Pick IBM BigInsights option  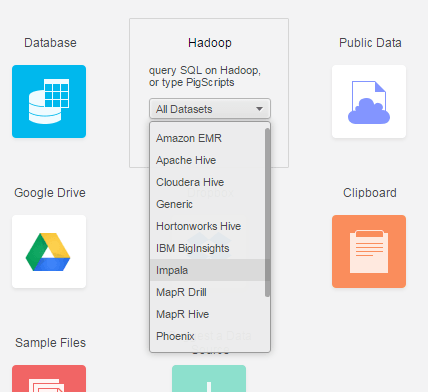pos(208,248)
